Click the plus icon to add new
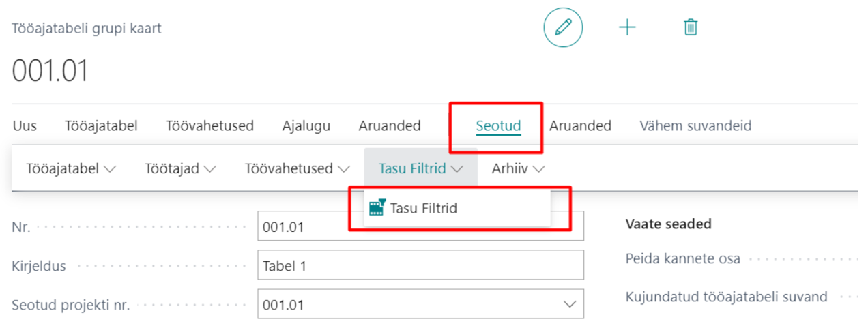The height and width of the screenshot is (326, 868). 626,27
